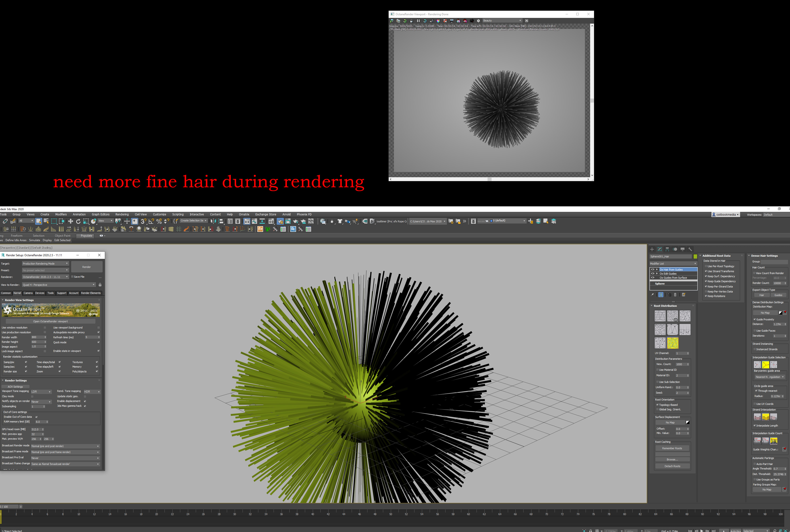Click the remove modifier trash icon

(x=675, y=295)
